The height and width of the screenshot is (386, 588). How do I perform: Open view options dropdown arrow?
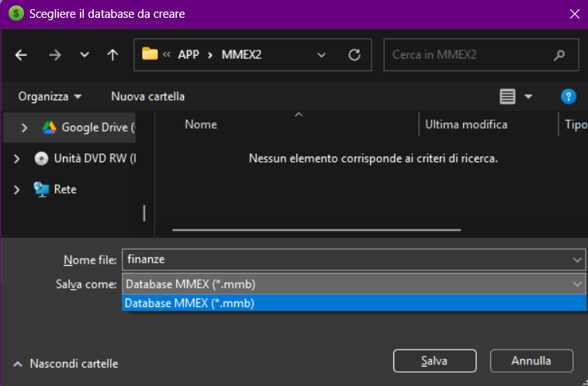[528, 97]
